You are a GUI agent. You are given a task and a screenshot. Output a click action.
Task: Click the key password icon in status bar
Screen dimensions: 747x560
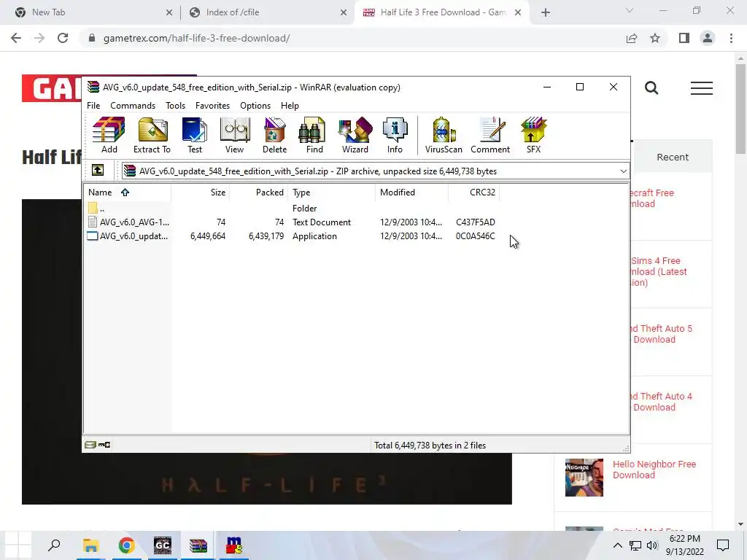[x=104, y=445]
